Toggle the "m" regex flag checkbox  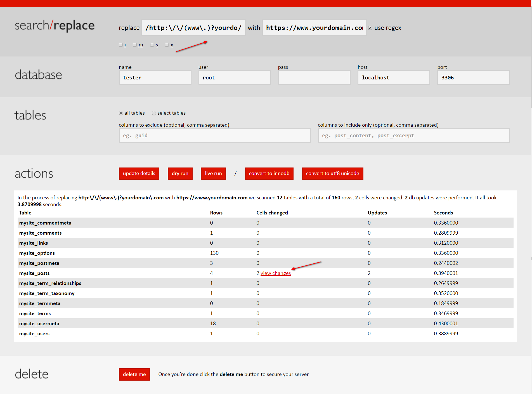pyautogui.click(x=134, y=45)
